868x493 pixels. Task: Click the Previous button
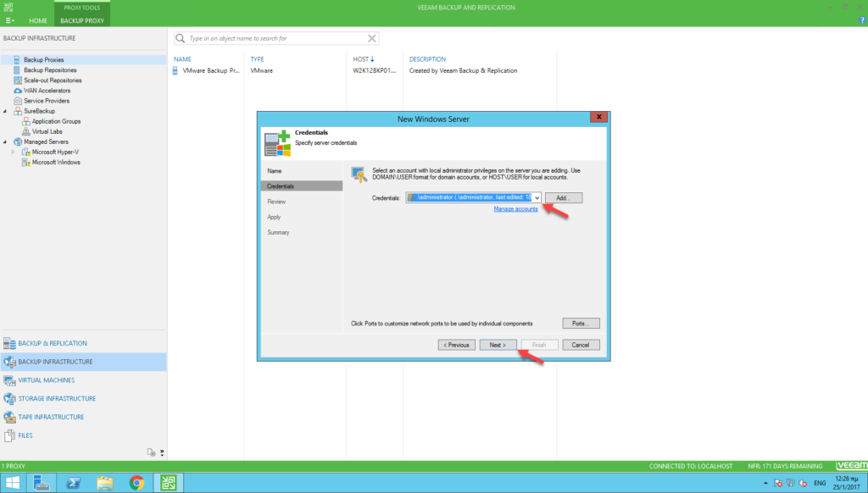coord(457,346)
